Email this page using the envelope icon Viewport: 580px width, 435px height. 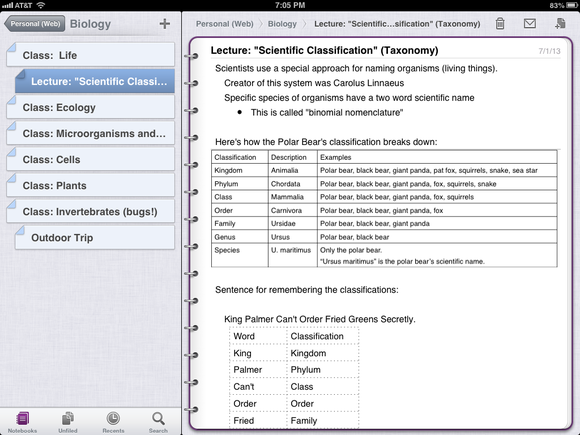(530, 24)
